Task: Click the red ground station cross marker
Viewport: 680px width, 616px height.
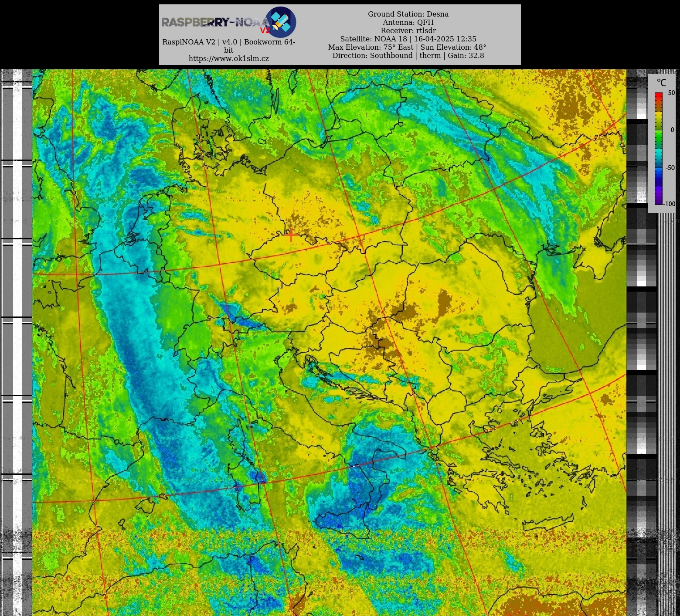Action: pyautogui.click(x=291, y=235)
